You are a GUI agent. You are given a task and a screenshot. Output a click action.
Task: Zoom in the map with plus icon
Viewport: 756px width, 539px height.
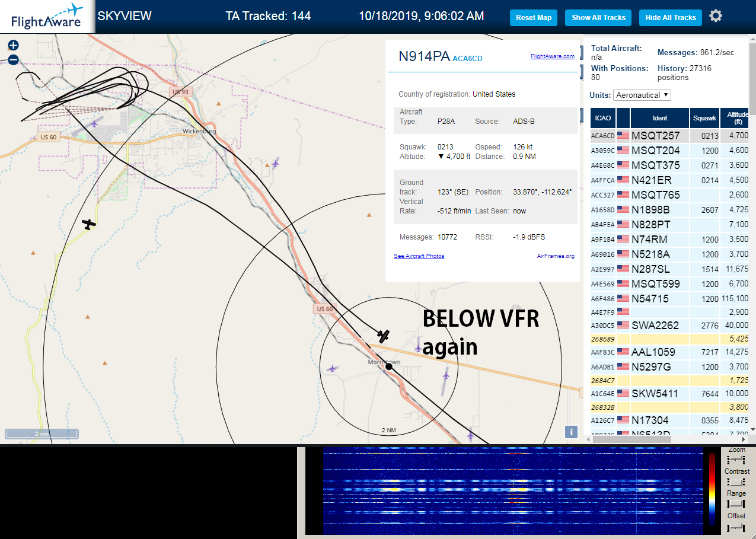[x=13, y=45]
